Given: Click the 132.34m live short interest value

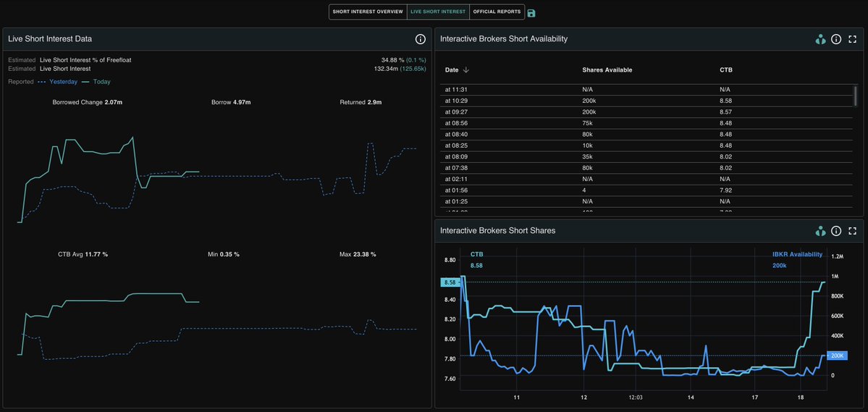Looking at the screenshot, I should 386,69.
